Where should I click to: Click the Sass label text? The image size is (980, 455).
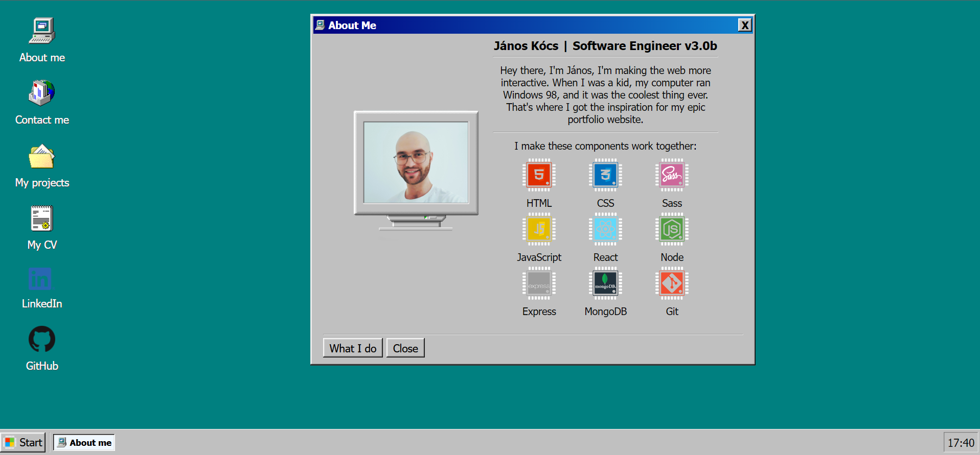pyautogui.click(x=672, y=203)
